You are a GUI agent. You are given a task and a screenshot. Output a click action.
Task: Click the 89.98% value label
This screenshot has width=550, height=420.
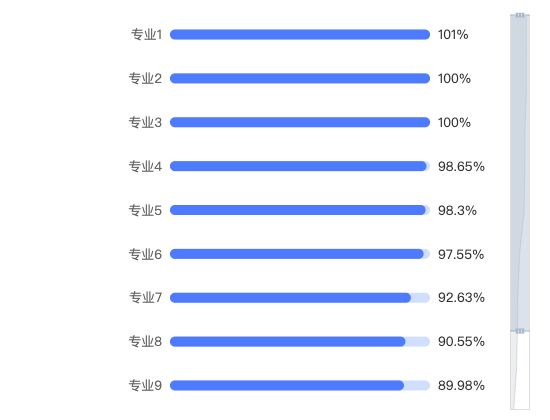click(x=461, y=385)
